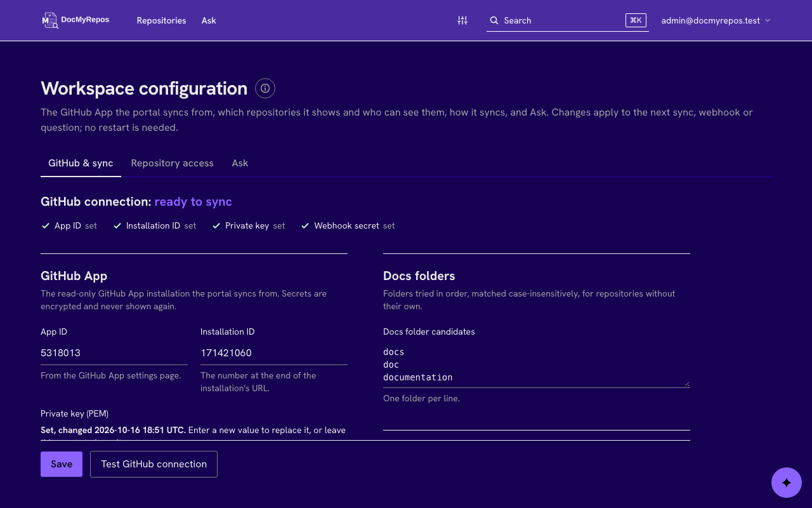Select the GitHub & sync tab
812x508 pixels.
pyautogui.click(x=81, y=163)
